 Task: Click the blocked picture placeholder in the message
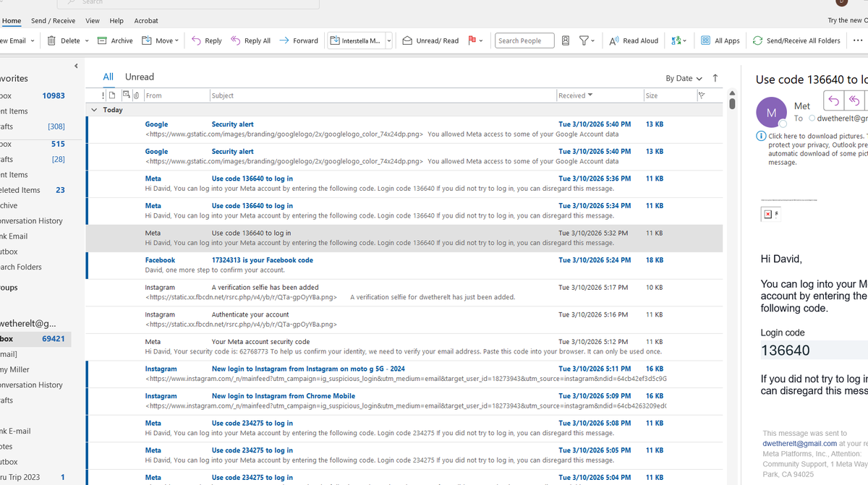(x=771, y=214)
